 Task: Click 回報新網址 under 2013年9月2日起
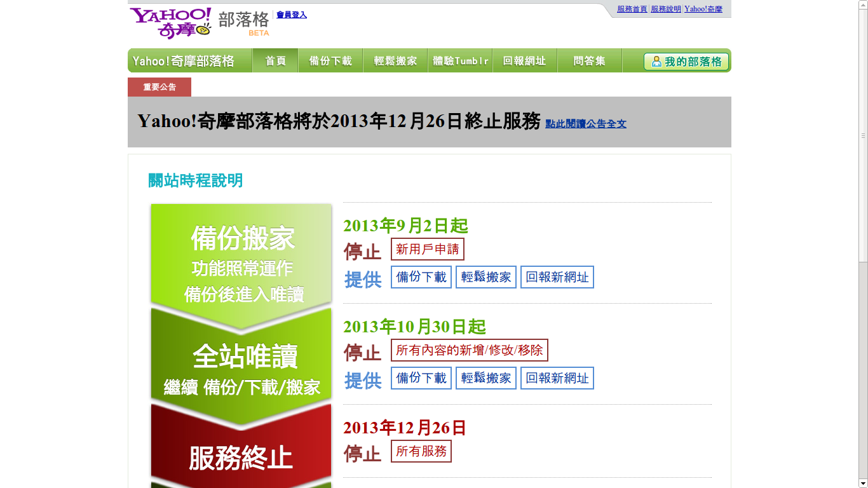557,277
